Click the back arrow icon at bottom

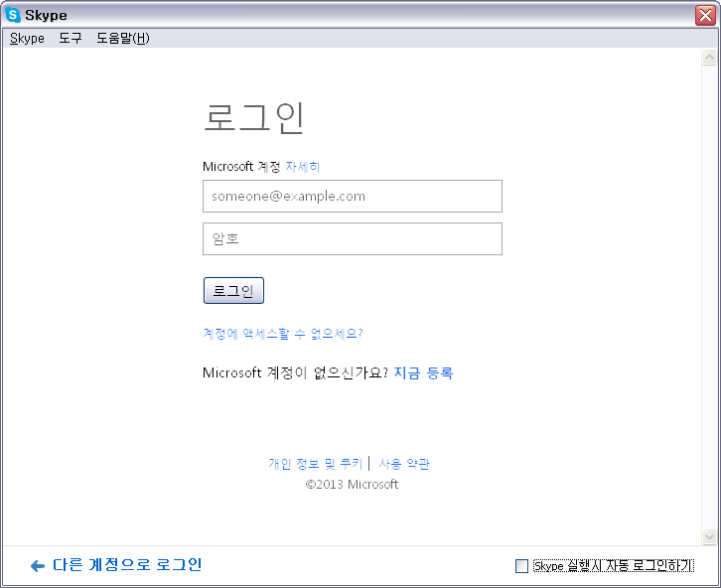coord(38,566)
